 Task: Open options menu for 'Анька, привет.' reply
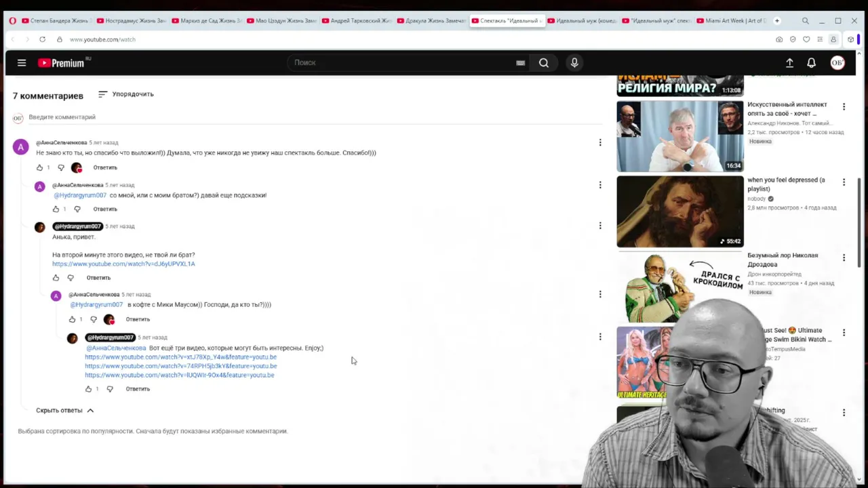pos(600,226)
